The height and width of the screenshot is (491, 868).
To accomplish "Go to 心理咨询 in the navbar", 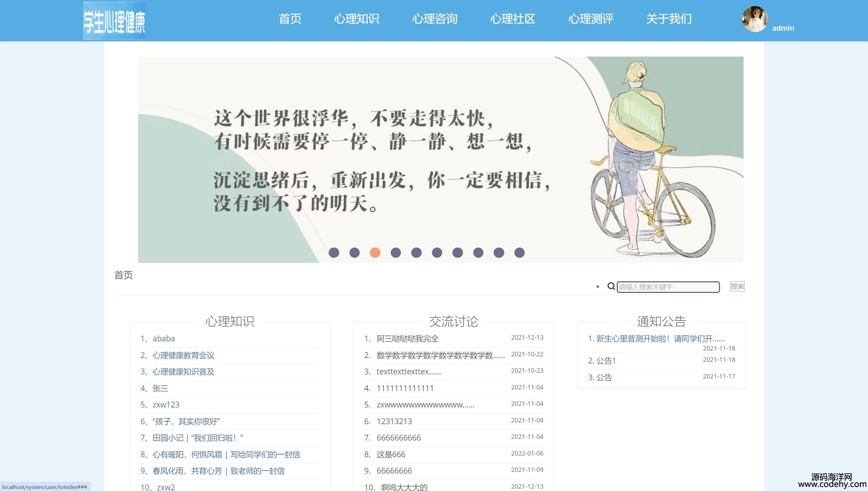I will point(435,19).
